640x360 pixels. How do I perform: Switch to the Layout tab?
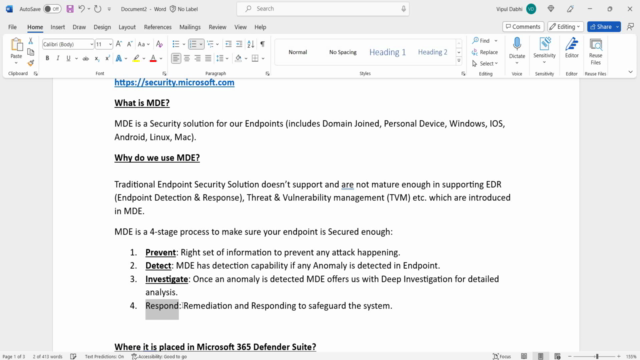[127, 27]
